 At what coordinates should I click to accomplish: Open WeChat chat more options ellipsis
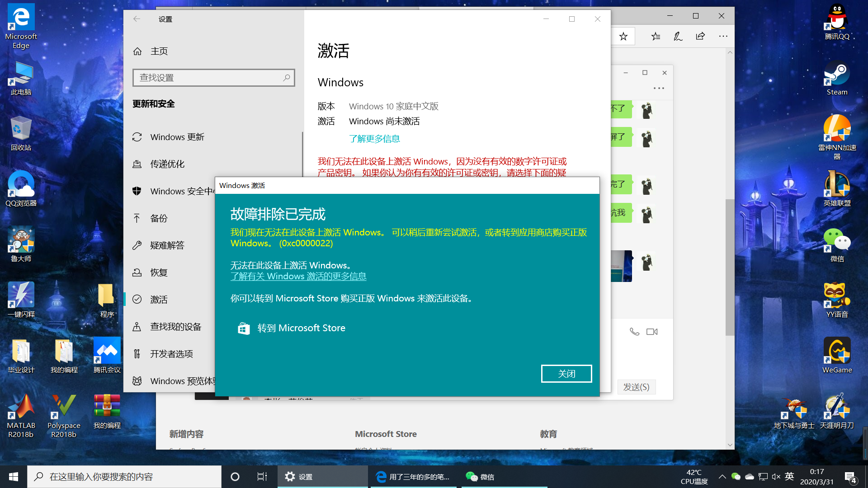pos(659,88)
